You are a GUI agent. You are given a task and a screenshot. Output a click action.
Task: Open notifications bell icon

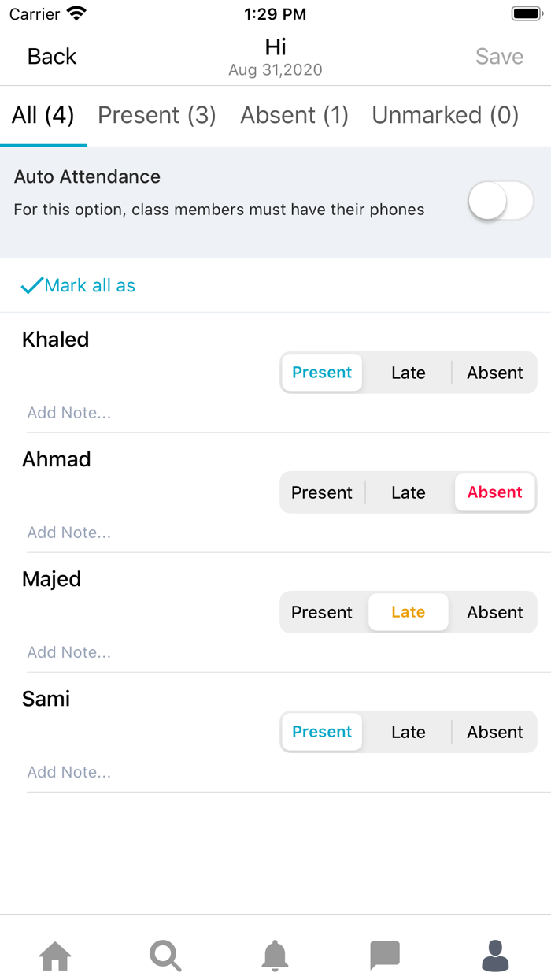click(275, 956)
